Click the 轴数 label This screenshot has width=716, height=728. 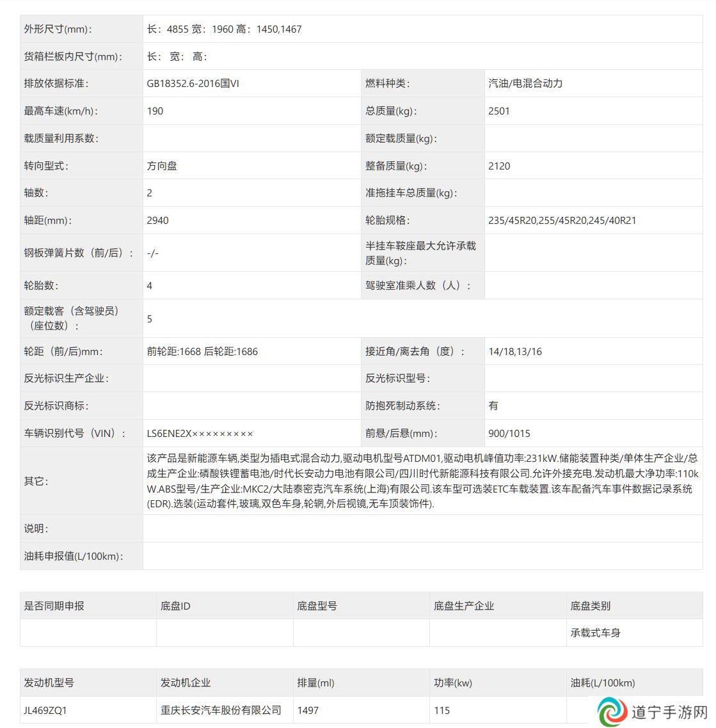coord(36,193)
